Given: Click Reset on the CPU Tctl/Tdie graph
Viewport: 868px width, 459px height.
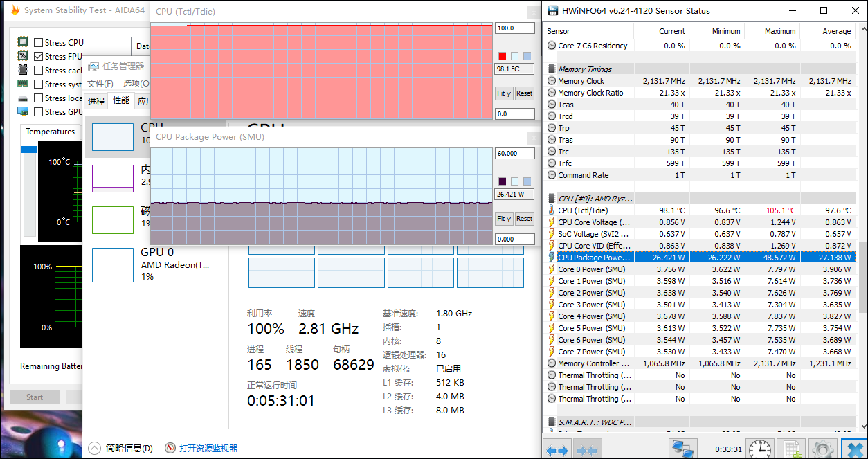Looking at the screenshot, I should coord(525,93).
